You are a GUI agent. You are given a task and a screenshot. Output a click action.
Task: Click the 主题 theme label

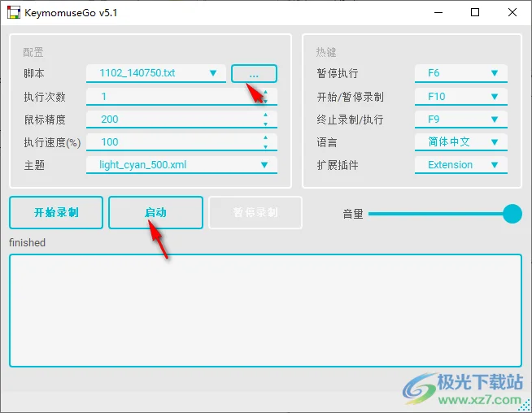34,165
